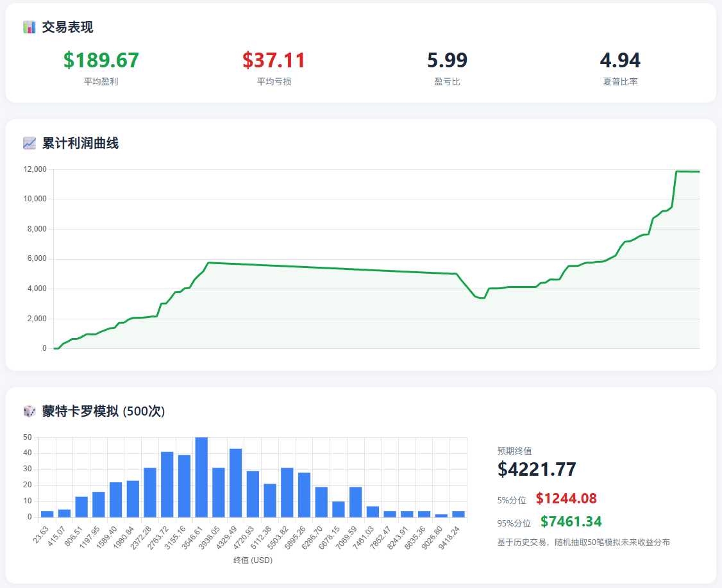The width and height of the screenshot is (722, 588).
Task: Click the histogram bar at 23.63
Action: (47, 514)
